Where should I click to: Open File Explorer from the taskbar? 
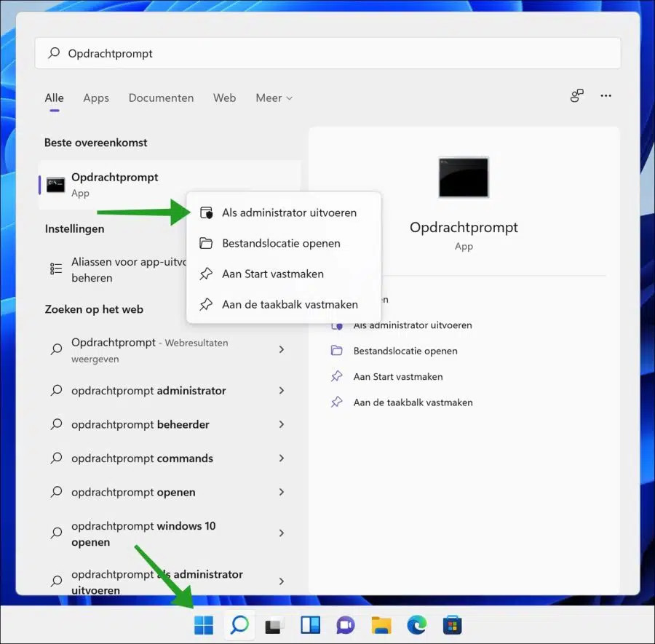(381, 625)
